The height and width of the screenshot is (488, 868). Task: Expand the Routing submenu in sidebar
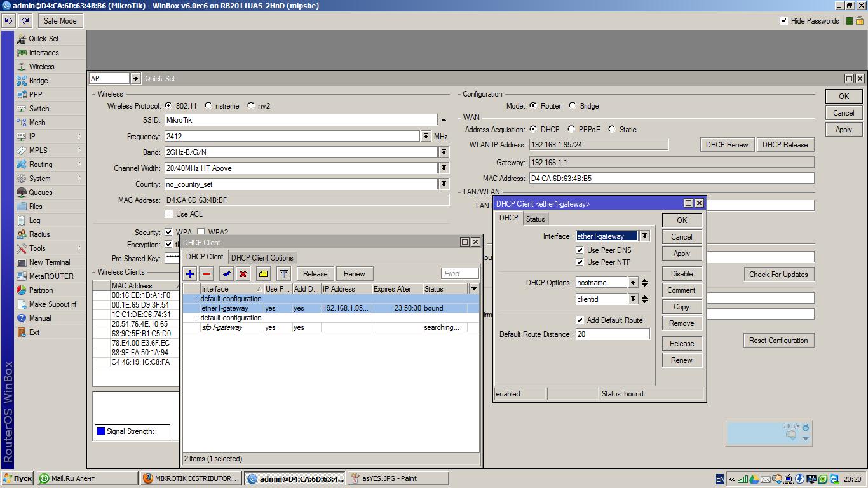79,164
